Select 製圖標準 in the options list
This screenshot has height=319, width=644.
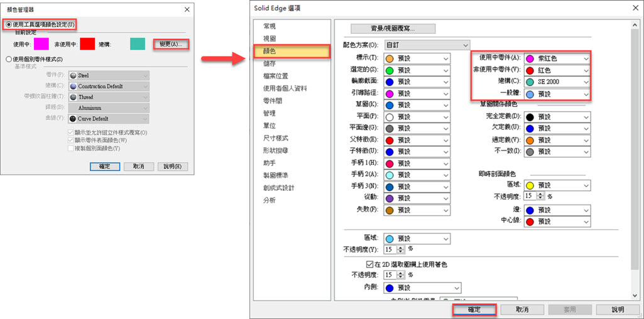pyautogui.click(x=276, y=176)
